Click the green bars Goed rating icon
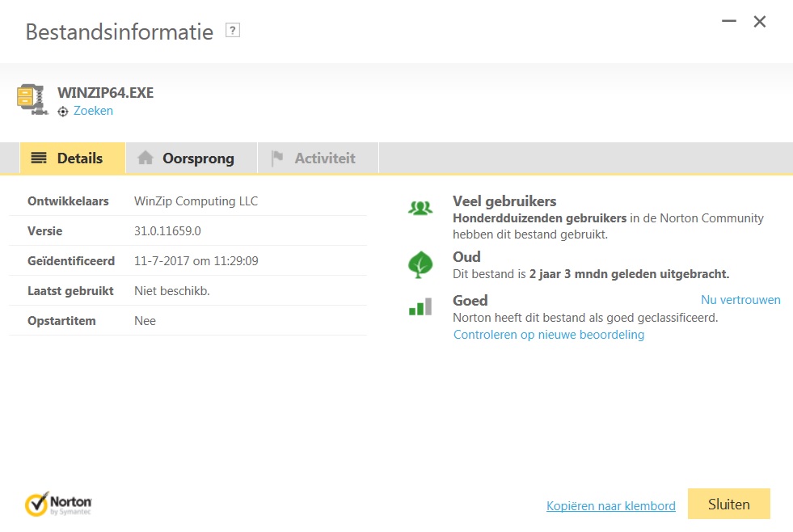793x532 pixels. (420, 307)
